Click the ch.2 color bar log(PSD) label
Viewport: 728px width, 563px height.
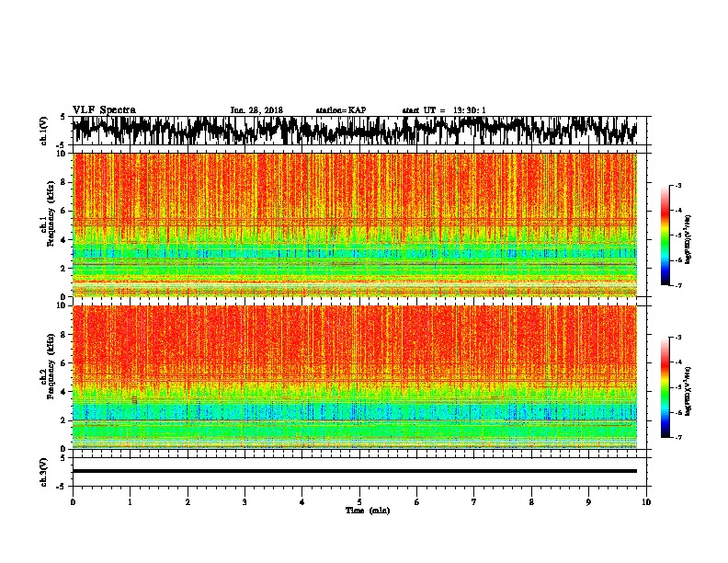coord(688,391)
